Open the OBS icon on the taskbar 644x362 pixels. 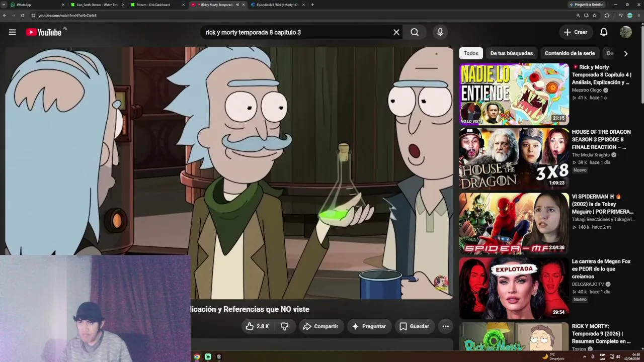point(219,356)
